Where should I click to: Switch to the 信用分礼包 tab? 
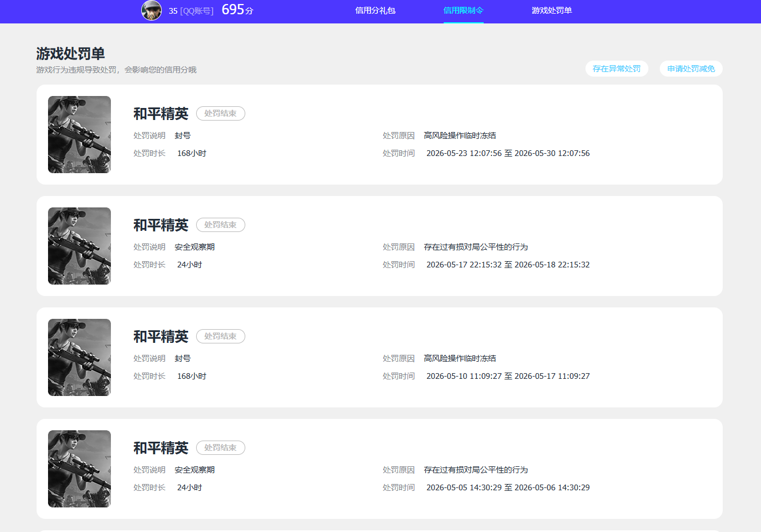(x=375, y=10)
